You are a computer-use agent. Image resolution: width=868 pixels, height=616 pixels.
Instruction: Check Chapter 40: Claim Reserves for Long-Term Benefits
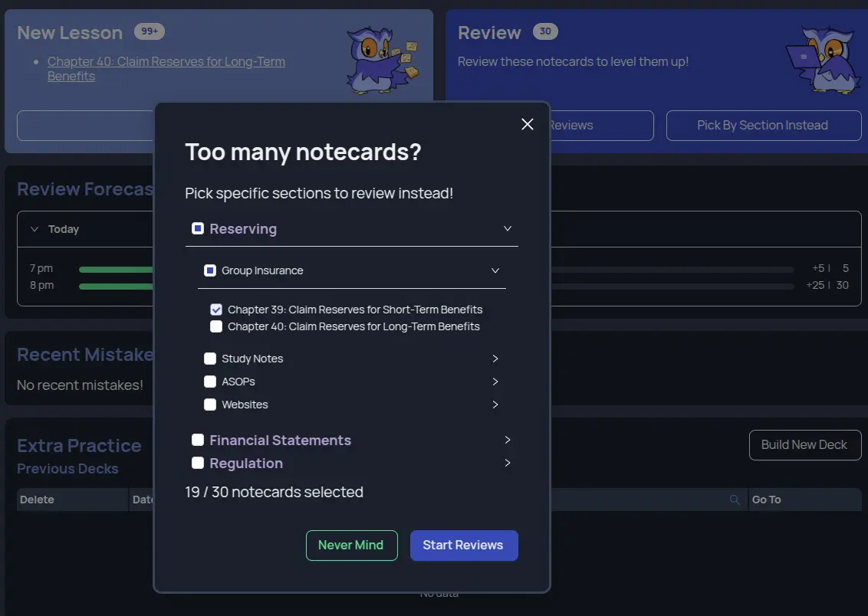(x=216, y=326)
